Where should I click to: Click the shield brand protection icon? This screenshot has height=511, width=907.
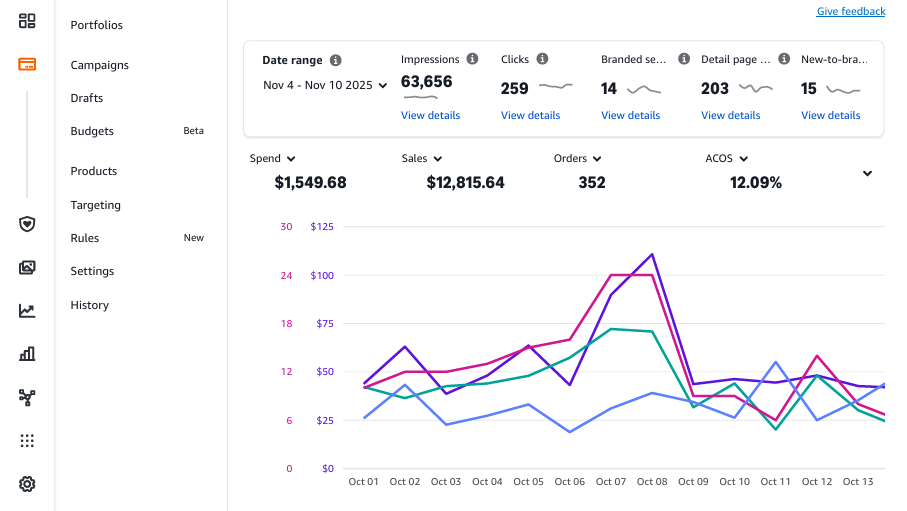click(x=27, y=223)
